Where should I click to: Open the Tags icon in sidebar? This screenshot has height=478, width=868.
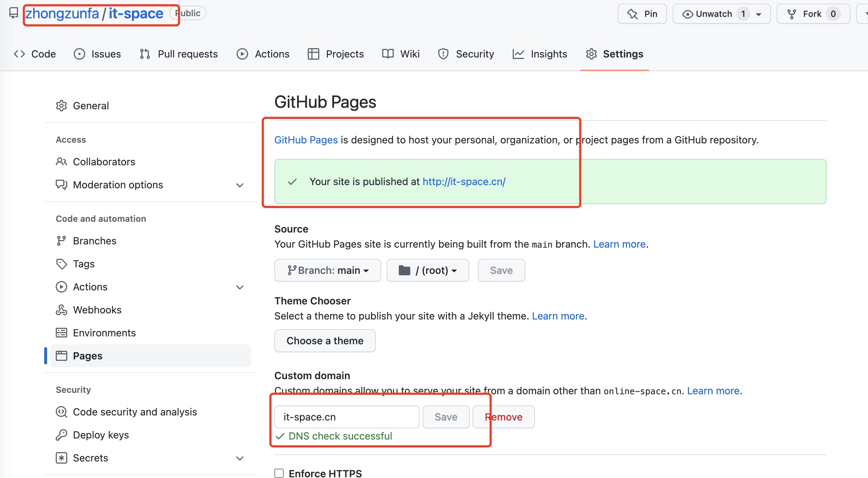click(61, 264)
